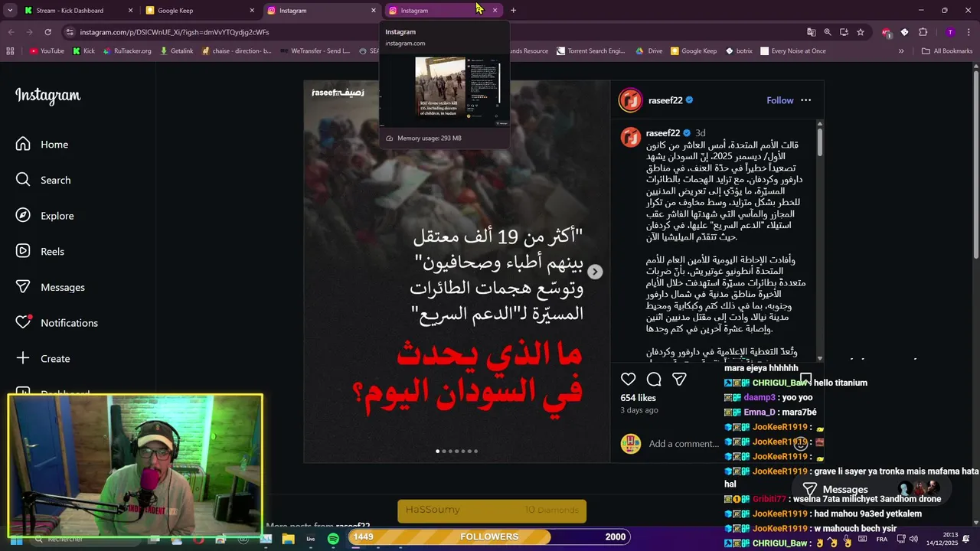This screenshot has height=551, width=980.
Task: Click raseef22 profile avatar in post header
Action: [630, 100]
